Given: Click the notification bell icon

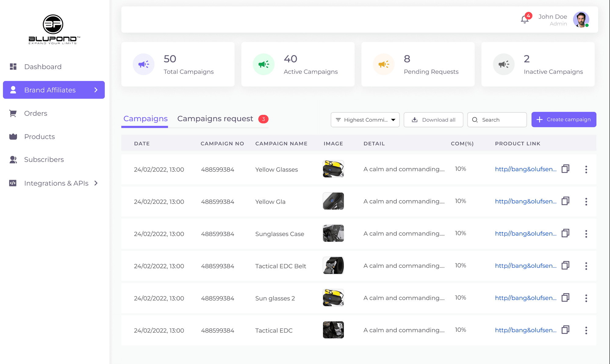Looking at the screenshot, I should pos(525,19).
